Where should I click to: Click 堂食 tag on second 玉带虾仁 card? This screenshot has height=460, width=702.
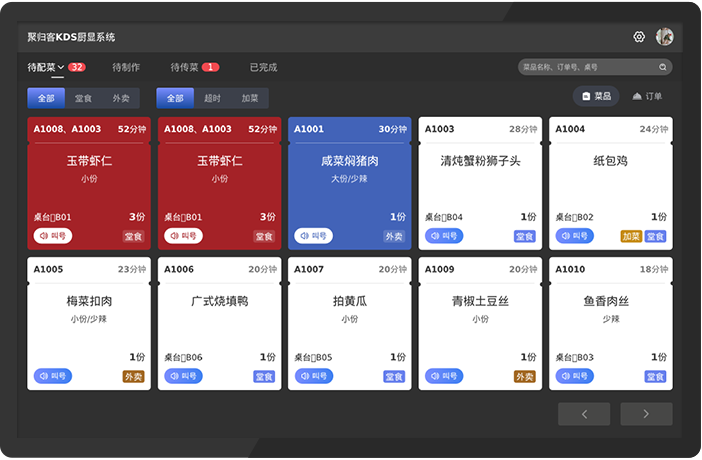[x=264, y=236]
